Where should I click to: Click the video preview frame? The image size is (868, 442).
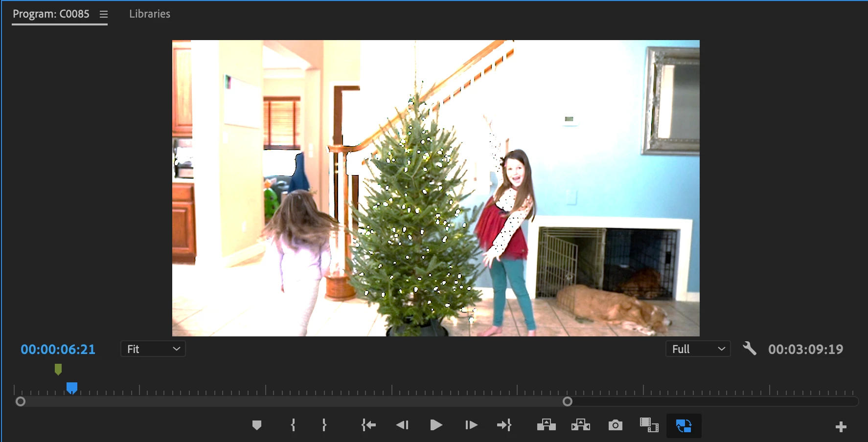click(x=436, y=188)
